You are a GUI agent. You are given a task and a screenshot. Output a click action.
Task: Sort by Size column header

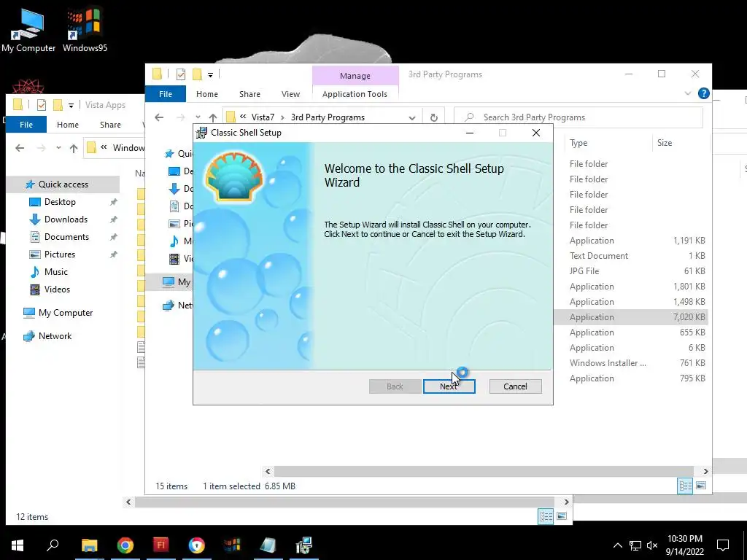click(665, 143)
